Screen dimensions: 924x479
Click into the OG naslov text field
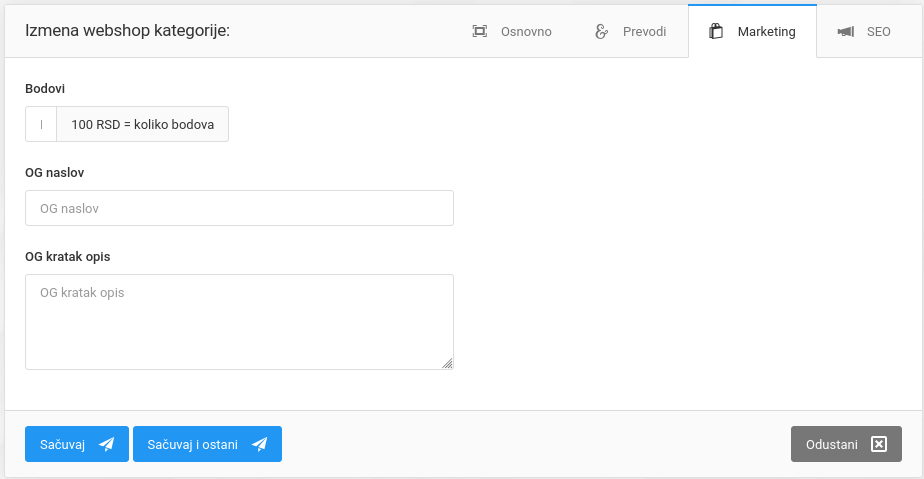239,208
